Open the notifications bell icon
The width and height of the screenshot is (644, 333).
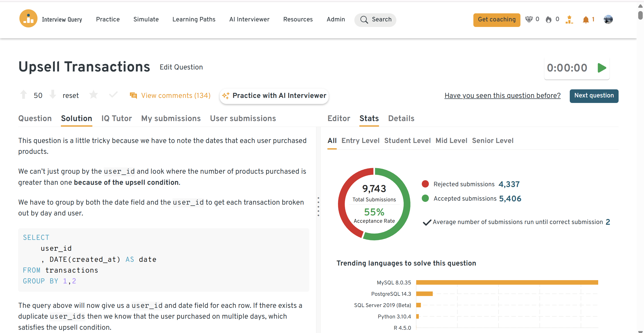pos(586,20)
